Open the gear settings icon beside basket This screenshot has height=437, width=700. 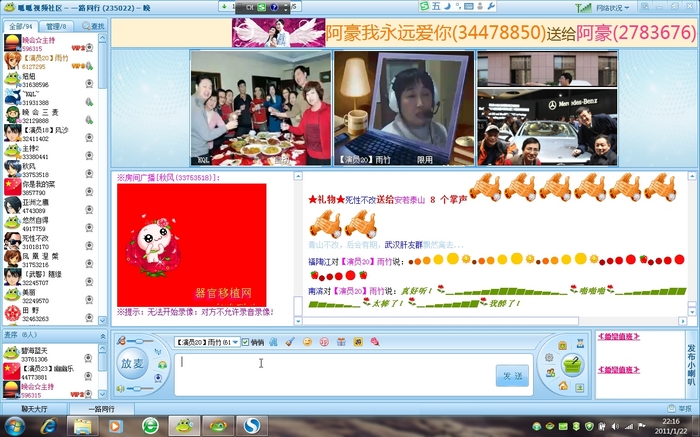pyautogui.click(x=549, y=358)
